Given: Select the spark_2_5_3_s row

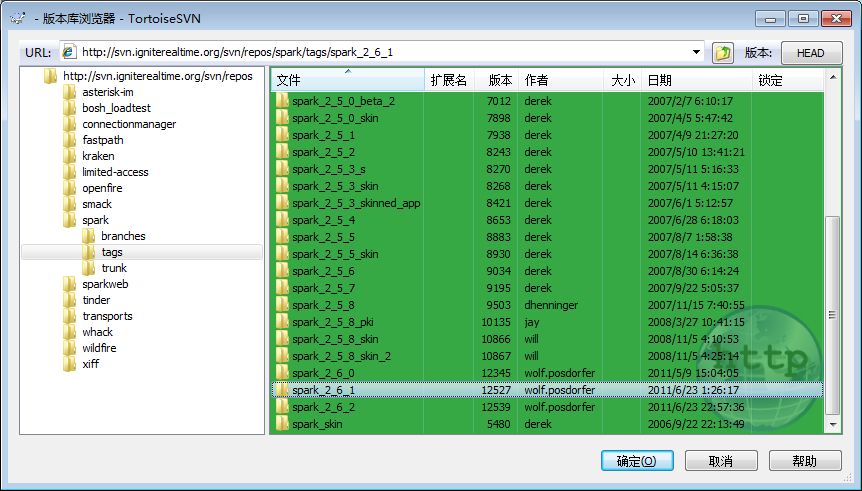Looking at the screenshot, I should pyautogui.click(x=548, y=169).
